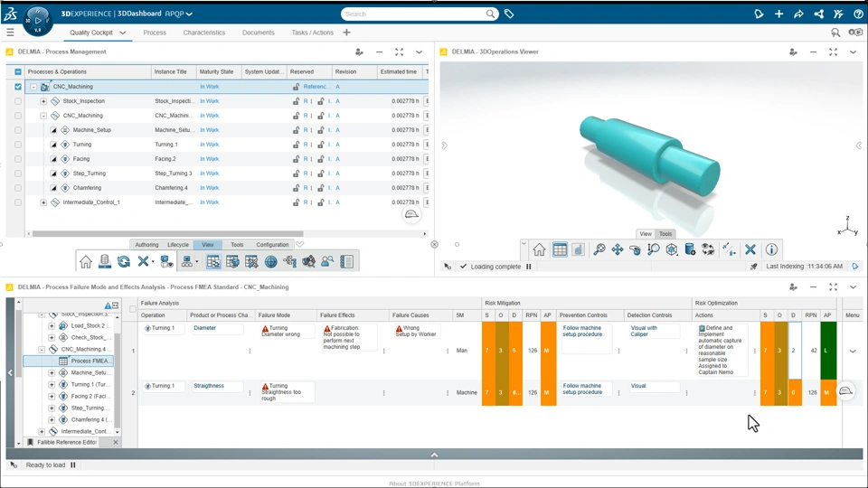
Task: Click the user search icon in Process Management toolbar
Action: click(x=327, y=262)
